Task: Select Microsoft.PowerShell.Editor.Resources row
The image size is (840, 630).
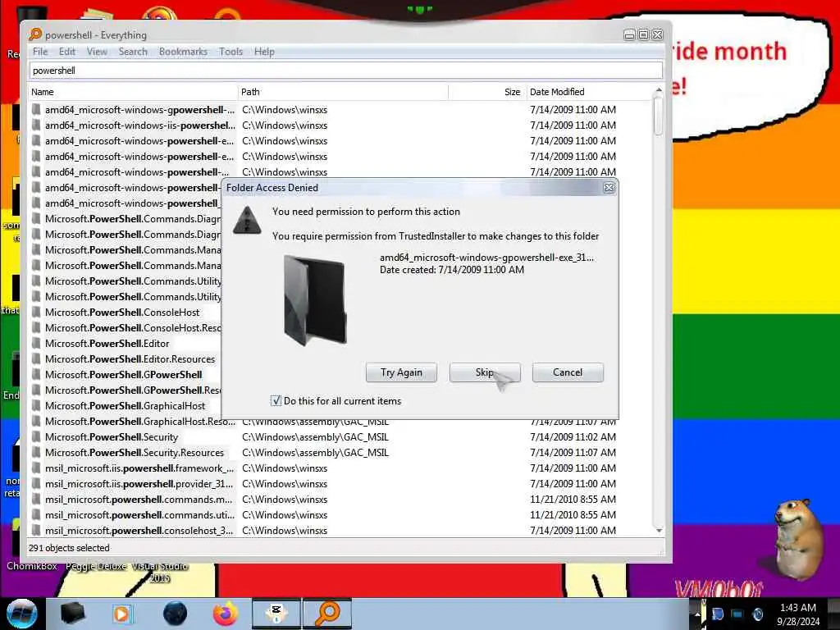Action: pyautogui.click(x=126, y=359)
